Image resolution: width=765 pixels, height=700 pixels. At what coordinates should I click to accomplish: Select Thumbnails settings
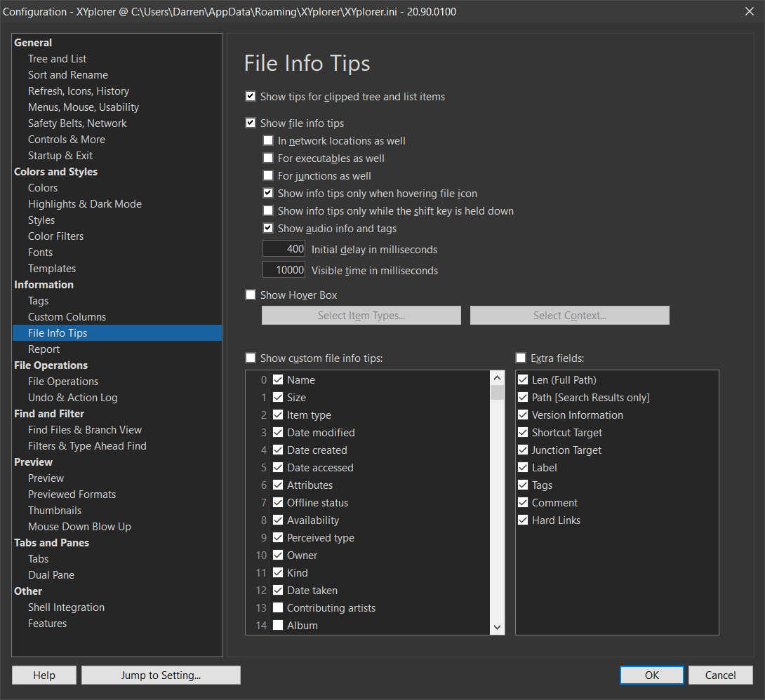[55, 510]
